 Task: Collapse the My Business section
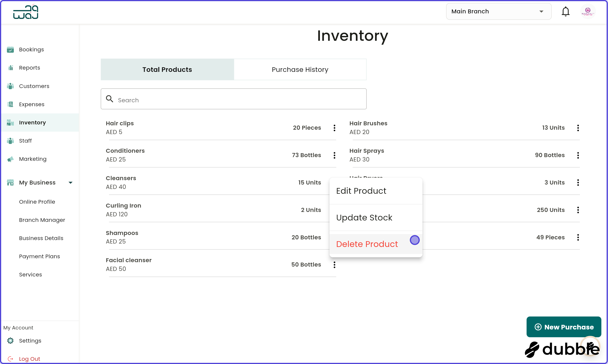pyautogui.click(x=71, y=182)
